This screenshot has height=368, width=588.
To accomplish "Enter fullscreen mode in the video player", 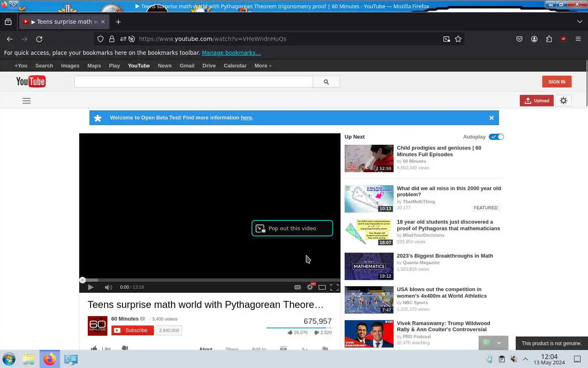I will tap(334, 287).
